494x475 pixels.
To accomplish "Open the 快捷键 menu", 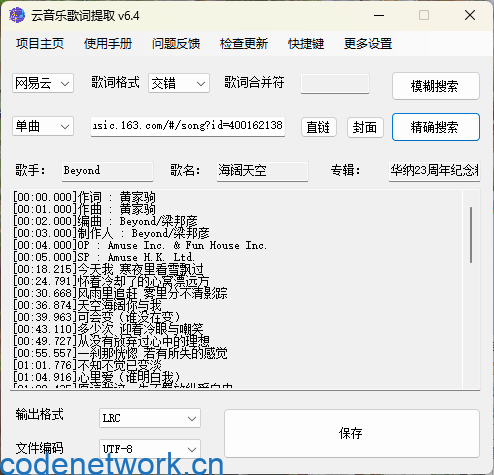I will click(x=306, y=44).
